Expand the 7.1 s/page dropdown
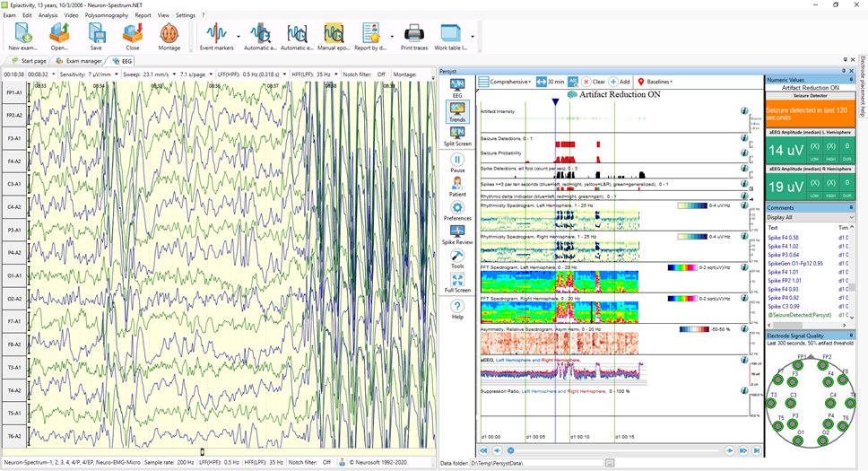 211,74
